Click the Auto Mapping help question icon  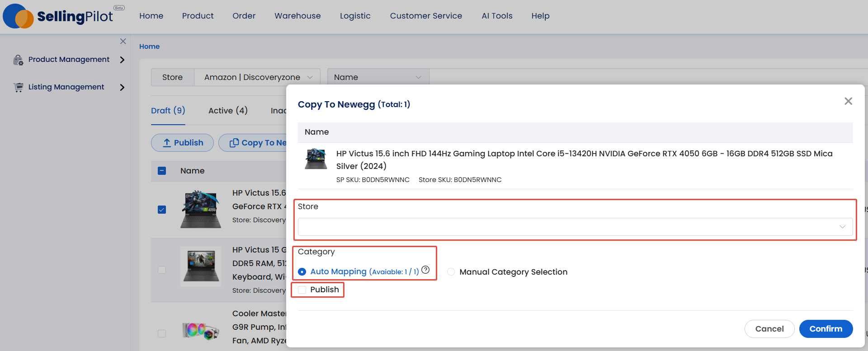tap(425, 270)
